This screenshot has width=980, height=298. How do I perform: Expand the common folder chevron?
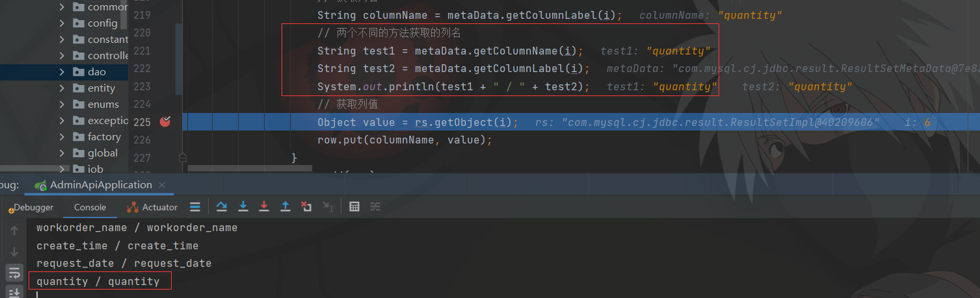62,7
